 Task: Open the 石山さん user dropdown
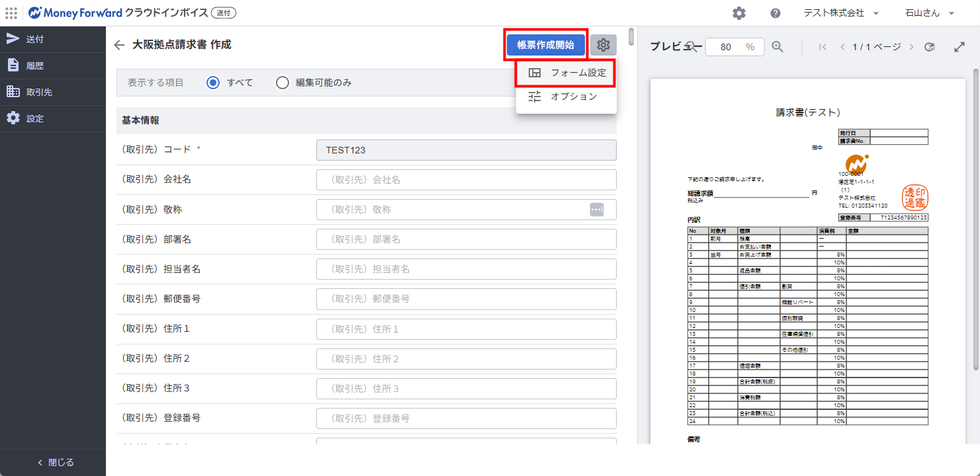point(929,13)
